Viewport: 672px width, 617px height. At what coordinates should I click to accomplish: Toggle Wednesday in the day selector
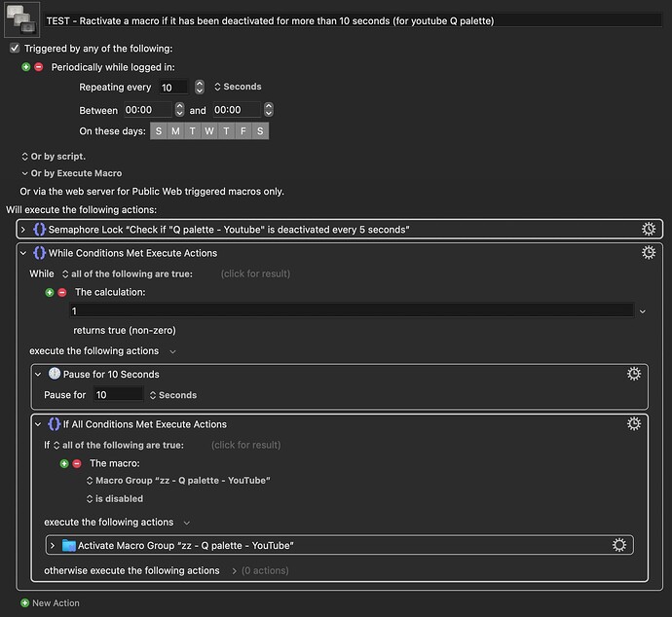[x=209, y=131]
